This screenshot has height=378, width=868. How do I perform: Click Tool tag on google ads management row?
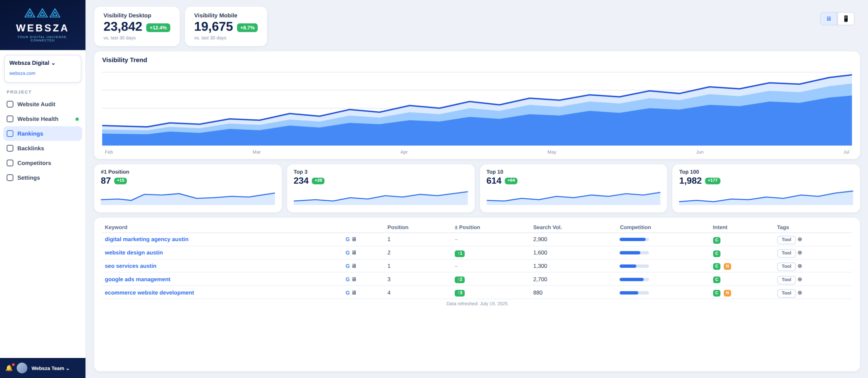(786, 280)
